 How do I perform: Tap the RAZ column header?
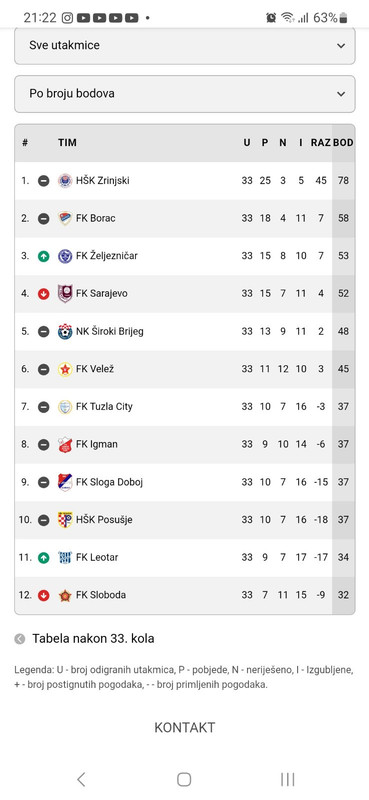click(x=321, y=143)
